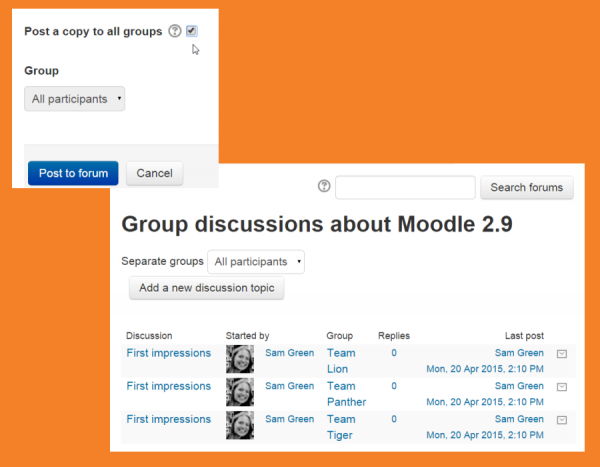Open Sam Green's avatar in Team Tiger row
Viewport: 600px width, 467px height.
240,426
